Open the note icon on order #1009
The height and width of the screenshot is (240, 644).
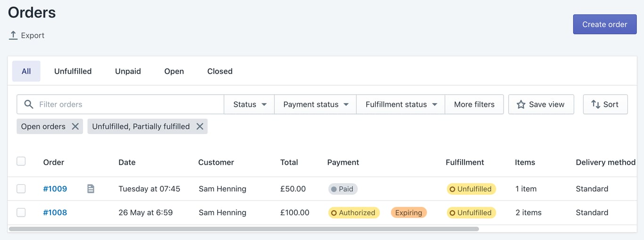pos(91,189)
